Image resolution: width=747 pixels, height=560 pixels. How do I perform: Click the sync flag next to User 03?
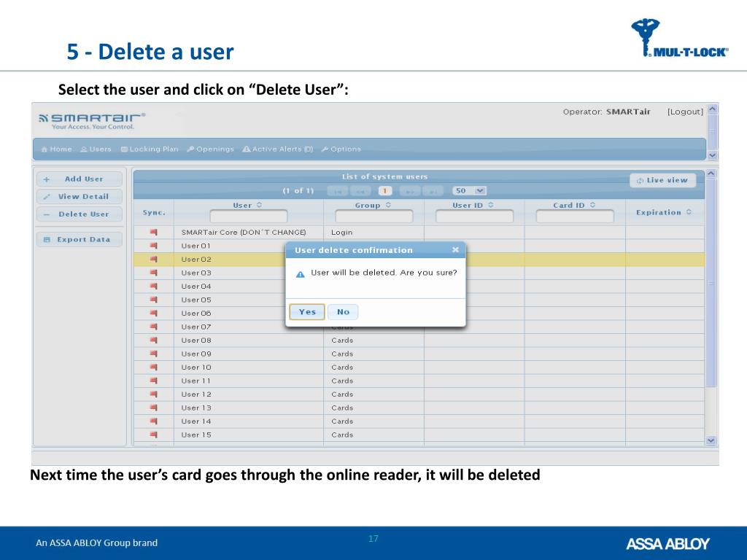[153, 273]
